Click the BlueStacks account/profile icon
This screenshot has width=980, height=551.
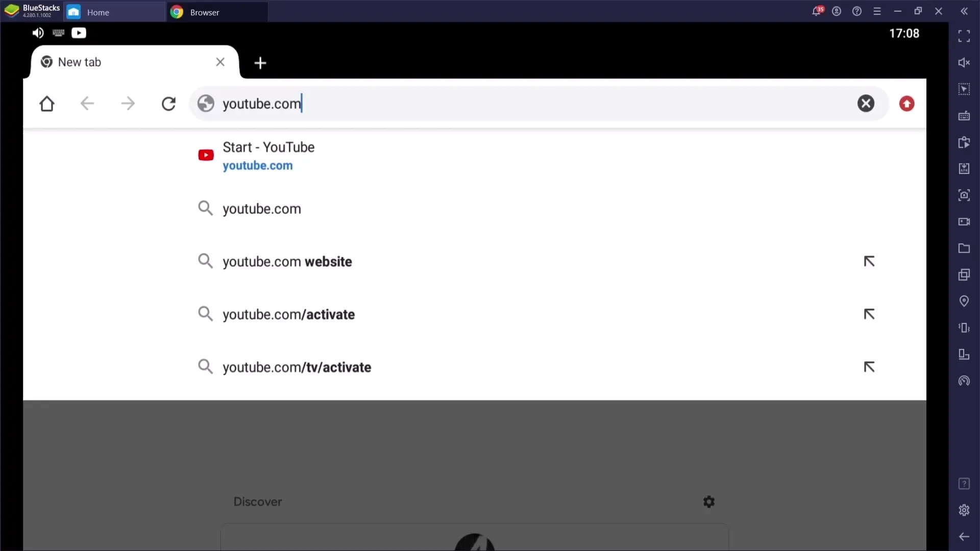click(x=837, y=11)
